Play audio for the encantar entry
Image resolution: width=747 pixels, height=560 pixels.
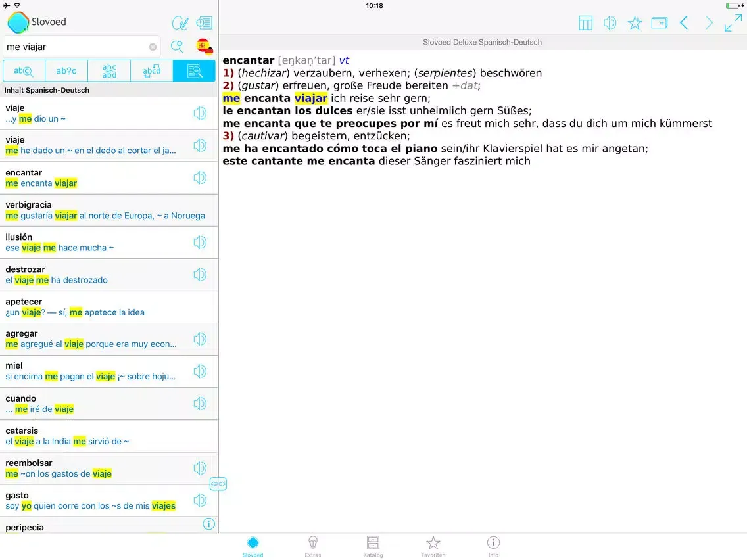click(x=200, y=177)
